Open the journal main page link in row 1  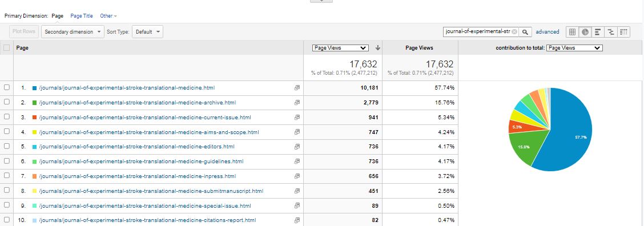[x=127, y=87]
